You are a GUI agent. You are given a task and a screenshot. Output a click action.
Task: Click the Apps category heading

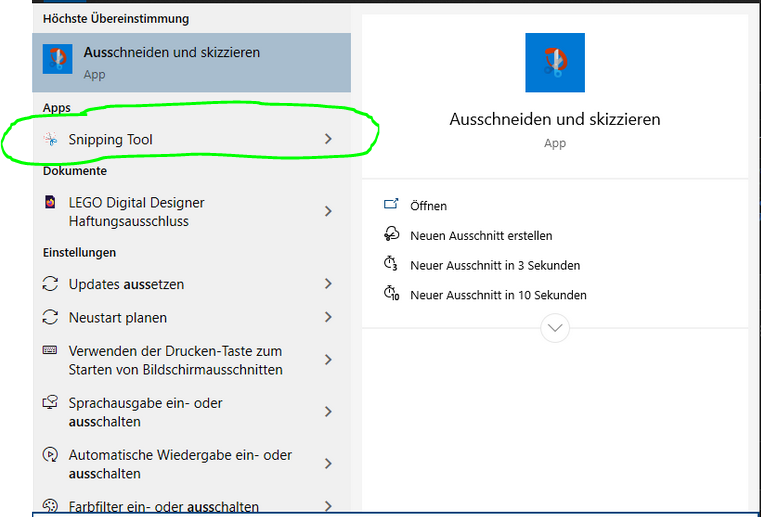coord(56,108)
